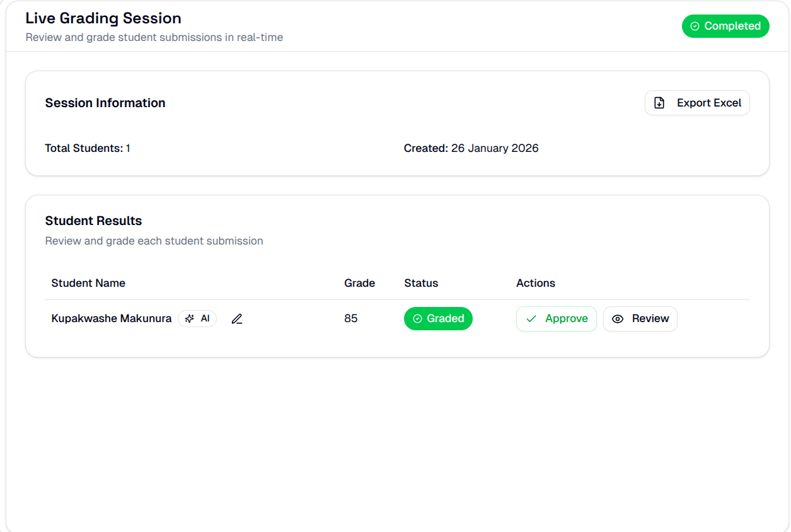Click the Live Grading Session title

(103, 18)
